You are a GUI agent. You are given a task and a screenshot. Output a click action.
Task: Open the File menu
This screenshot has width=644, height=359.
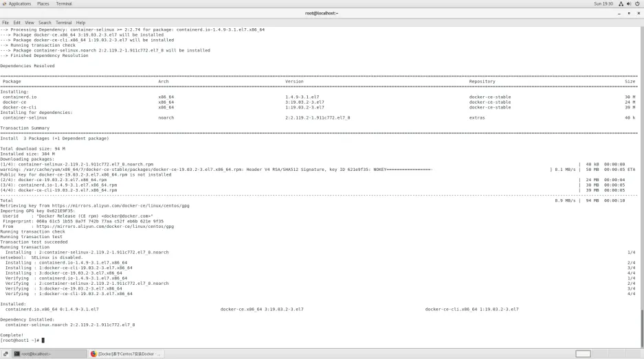tap(5, 23)
